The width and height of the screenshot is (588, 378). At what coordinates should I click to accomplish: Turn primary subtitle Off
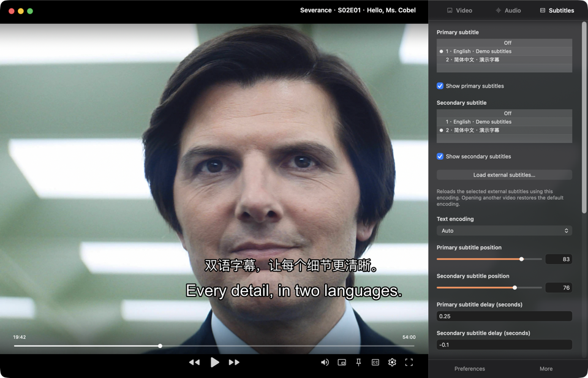504,43
